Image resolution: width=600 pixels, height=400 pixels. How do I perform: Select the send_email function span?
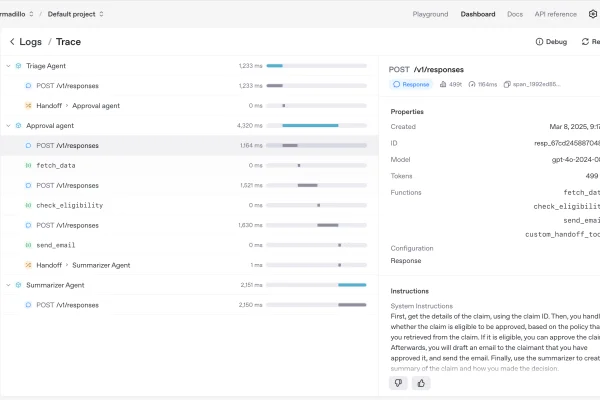click(190, 245)
